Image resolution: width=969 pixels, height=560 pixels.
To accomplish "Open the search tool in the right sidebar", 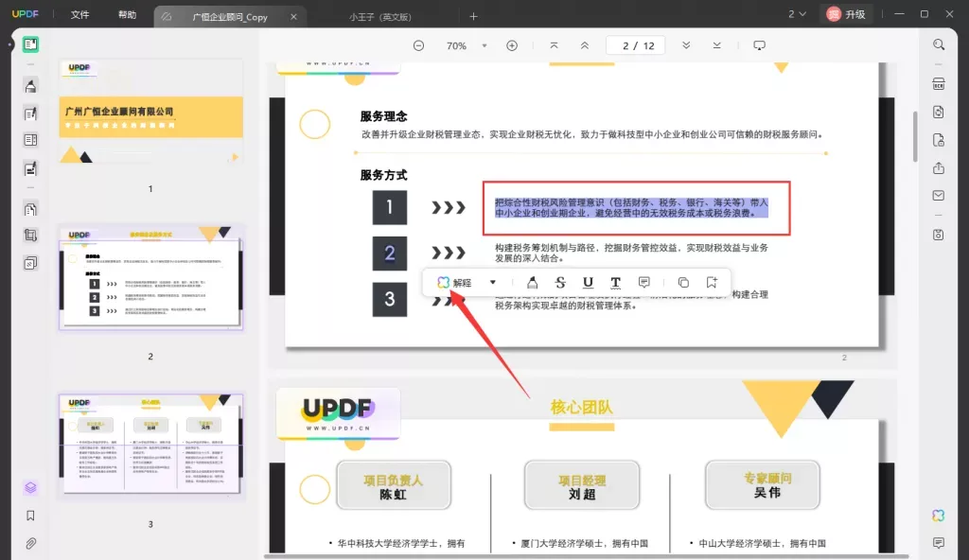I will click(x=938, y=45).
